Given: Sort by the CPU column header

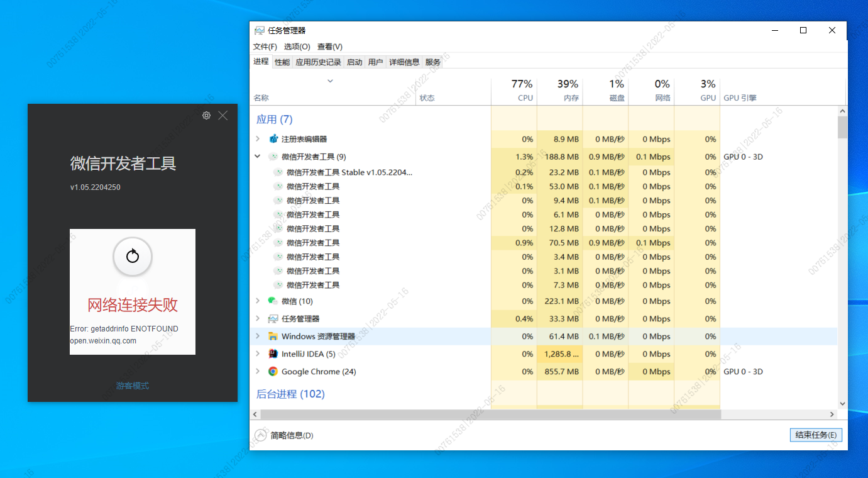Looking at the screenshot, I should click(x=514, y=91).
